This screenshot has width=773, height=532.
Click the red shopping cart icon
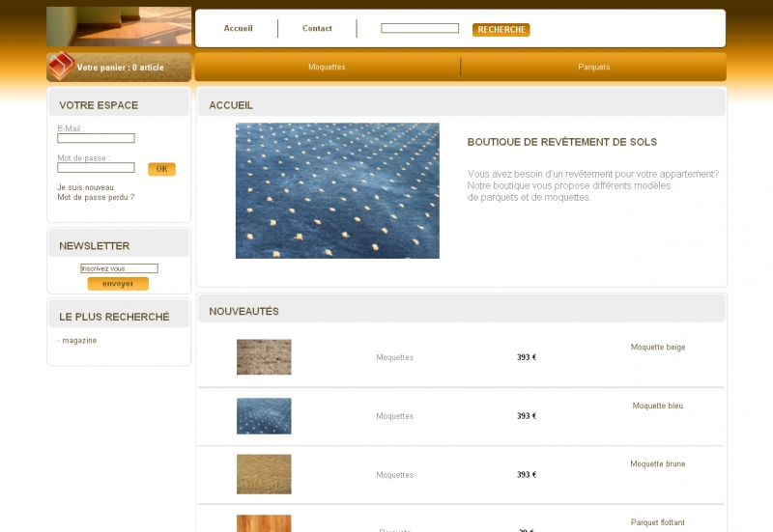[x=61, y=66]
